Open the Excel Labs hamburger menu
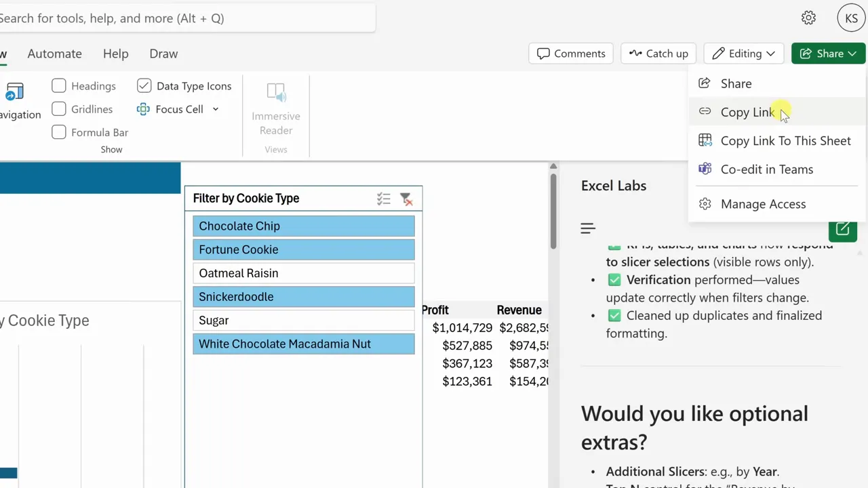The height and width of the screenshot is (488, 868). (x=588, y=228)
